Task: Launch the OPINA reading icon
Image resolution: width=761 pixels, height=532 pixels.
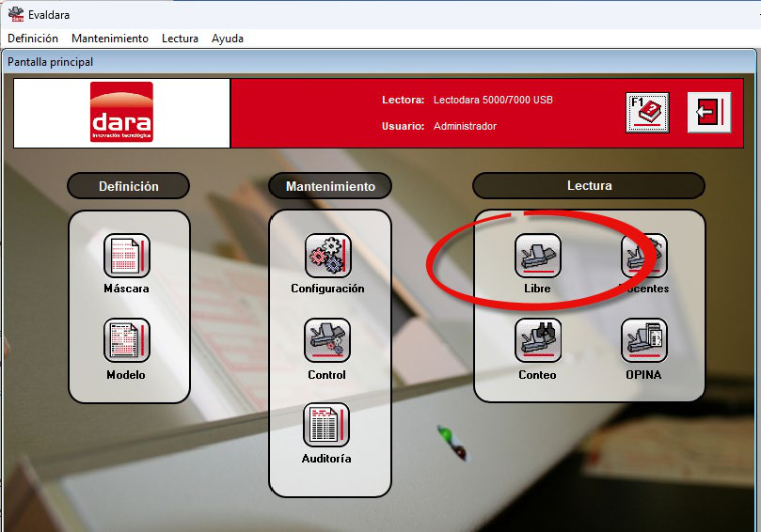Action: [644, 340]
